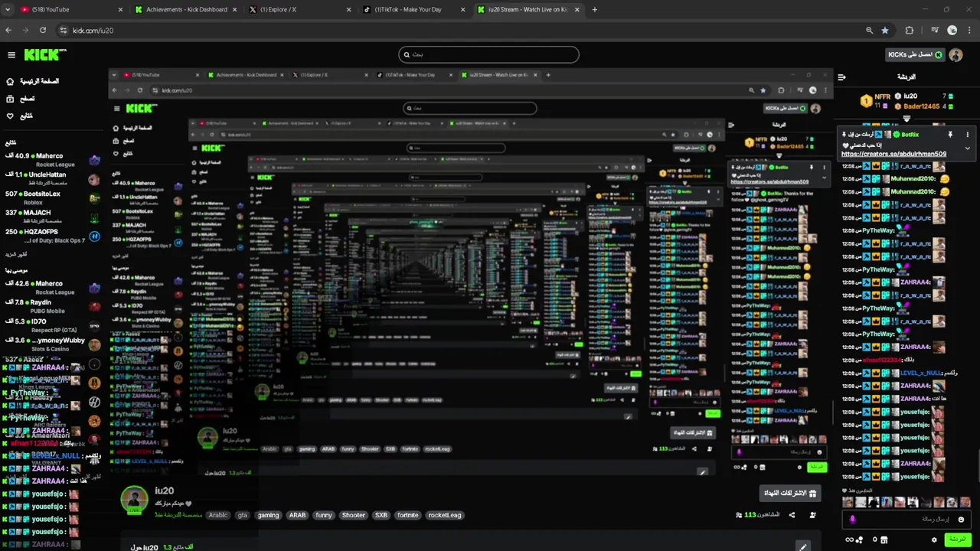Click the rocketLeag tag chip

445,515
